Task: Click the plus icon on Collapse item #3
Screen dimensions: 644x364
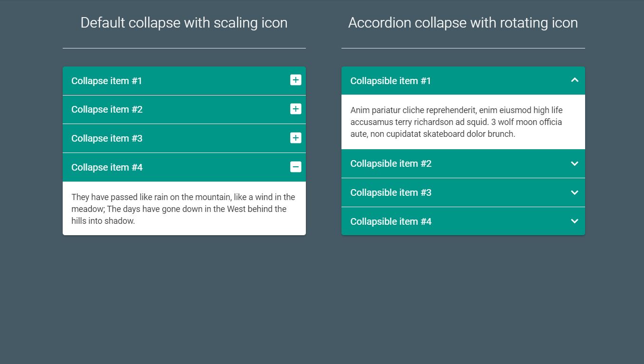Action: pos(295,138)
